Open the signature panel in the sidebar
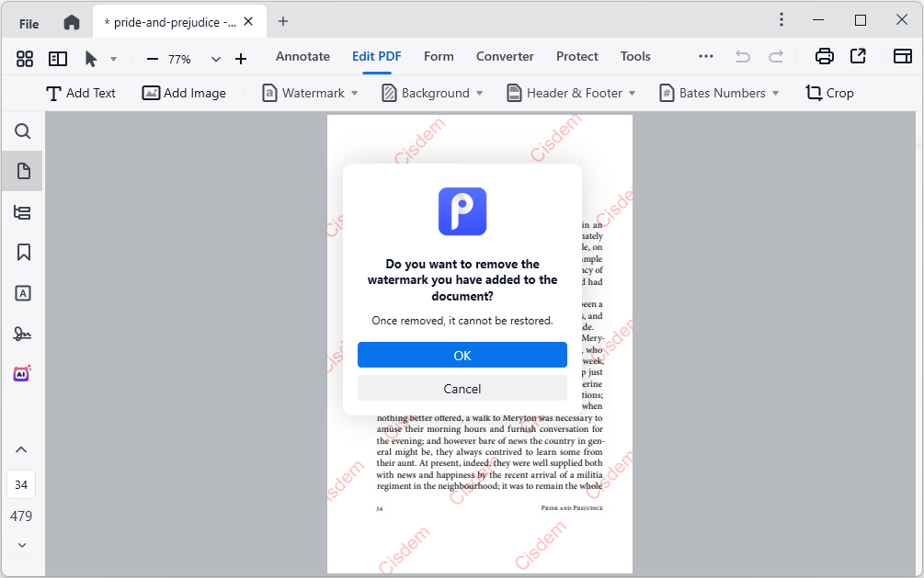Image resolution: width=924 pixels, height=578 pixels. tap(23, 334)
